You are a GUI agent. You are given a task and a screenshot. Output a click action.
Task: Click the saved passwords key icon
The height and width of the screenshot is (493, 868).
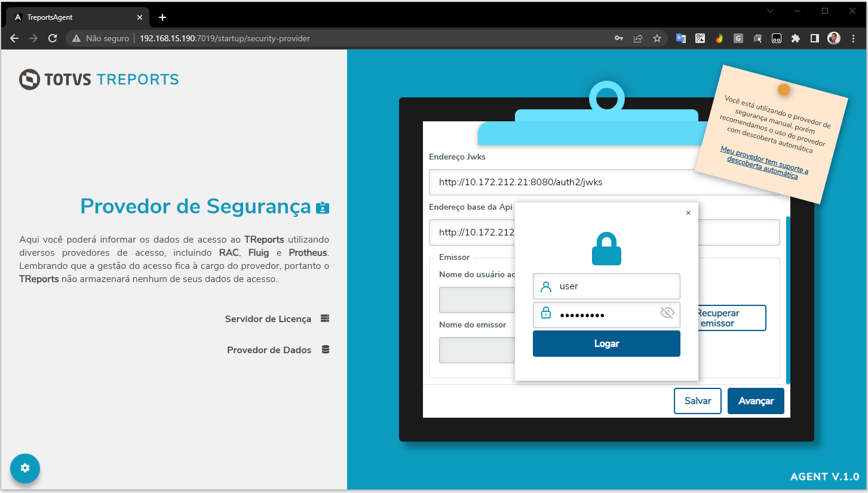(x=619, y=38)
